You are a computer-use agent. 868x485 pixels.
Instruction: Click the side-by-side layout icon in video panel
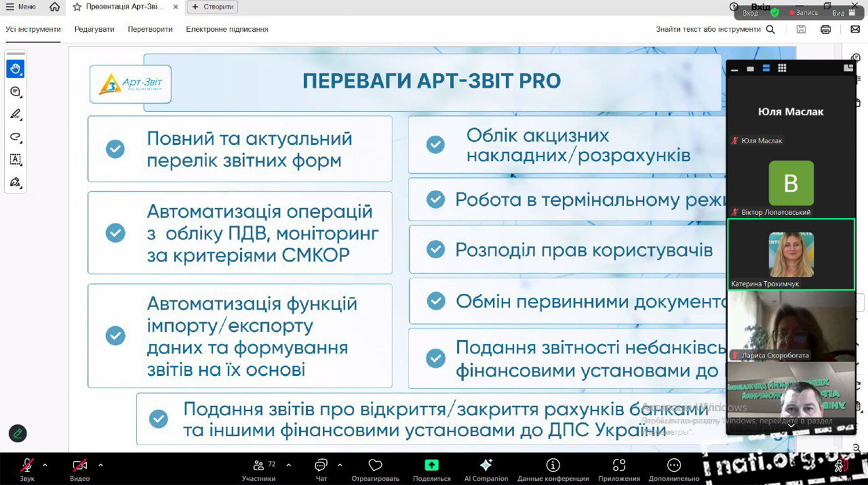[848, 68]
